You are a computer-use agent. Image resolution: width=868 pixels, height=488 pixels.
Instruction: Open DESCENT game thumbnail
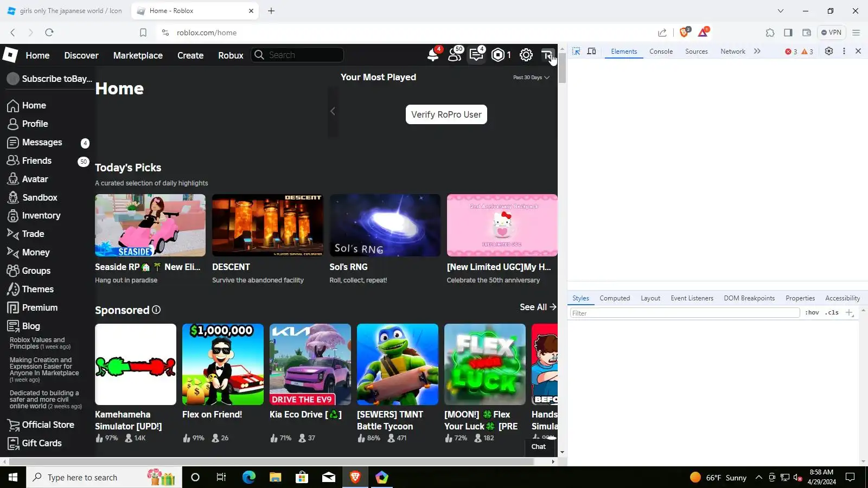click(x=267, y=225)
